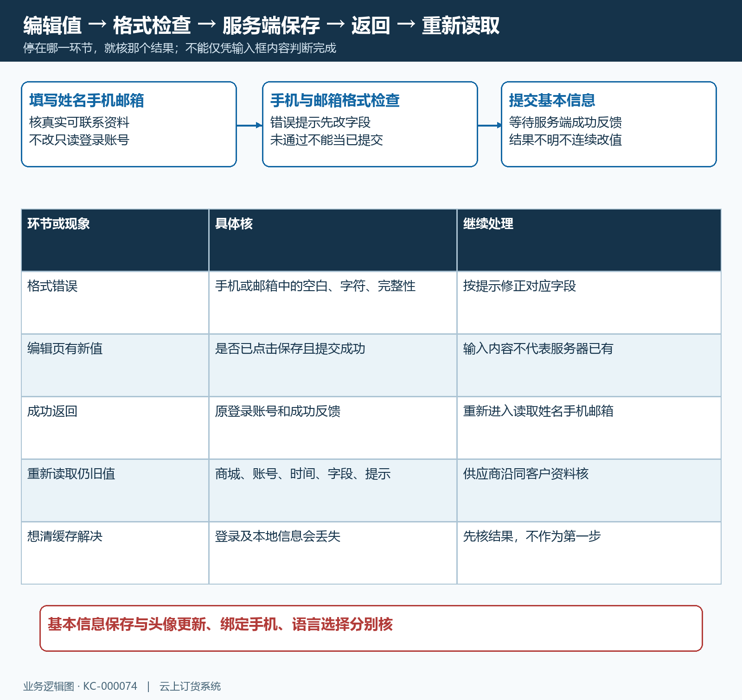Screen dimensions: 742x700
Task: Click the line 不改只读登录账号
Action: click(x=79, y=140)
